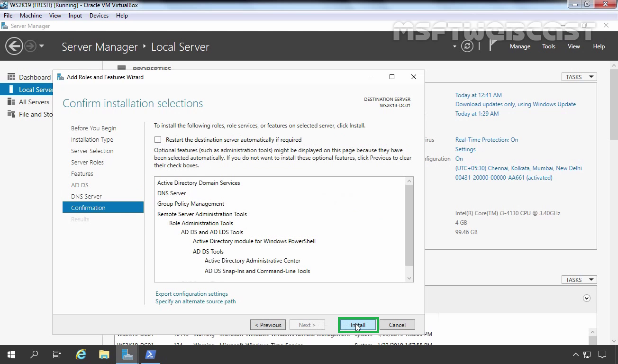Image resolution: width=618 pixels, height=364 pixels.
Task: Open the Events TASKS dropdown
Action: [579, 280]
